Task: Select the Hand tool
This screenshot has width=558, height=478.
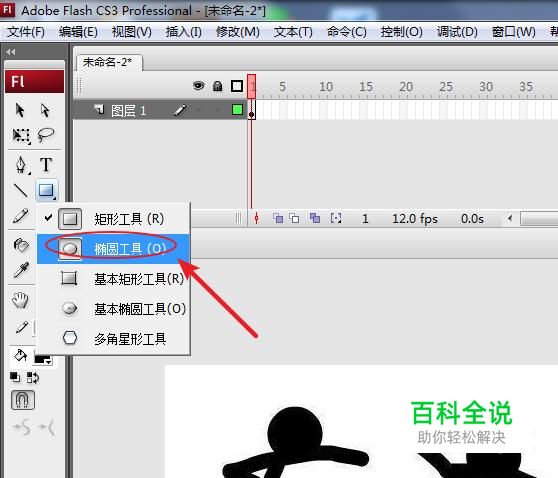Action: coord(20,300)
